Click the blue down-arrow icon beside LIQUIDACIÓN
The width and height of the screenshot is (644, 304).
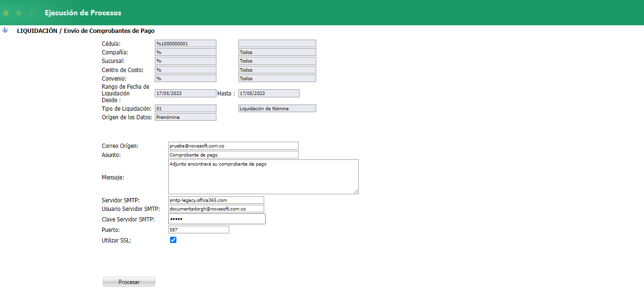5,30
